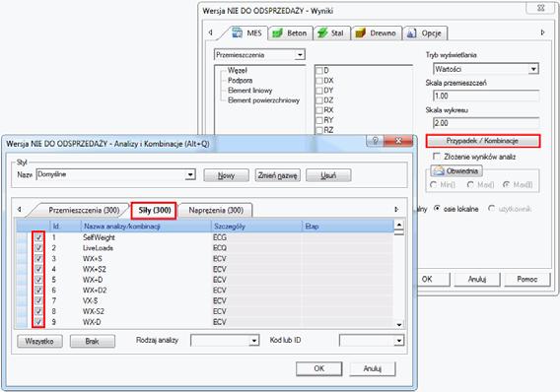
Task: Open the Opcje tab
Action: pyautogui.click(x=425, y=33)
